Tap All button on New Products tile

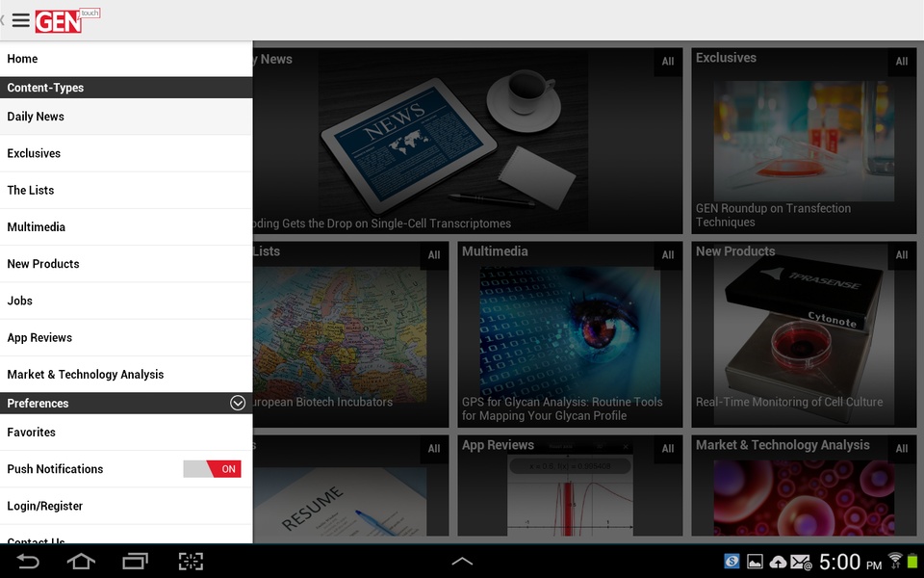[902, 254]
